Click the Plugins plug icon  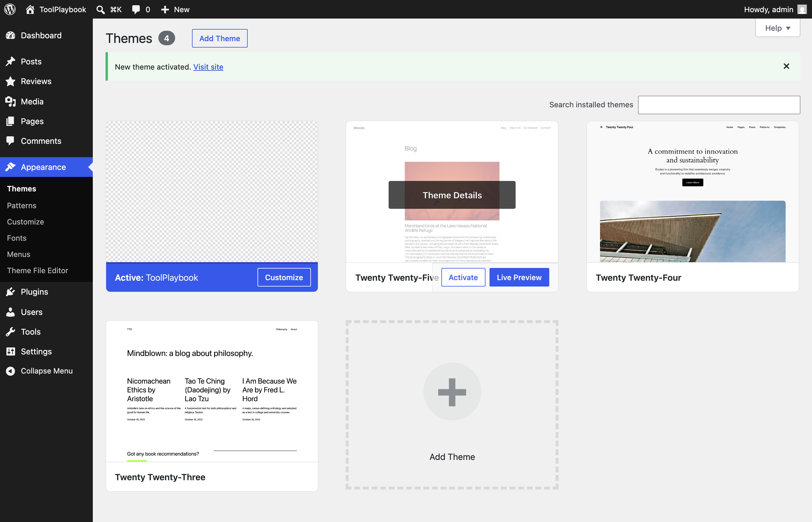pos(10,291)
